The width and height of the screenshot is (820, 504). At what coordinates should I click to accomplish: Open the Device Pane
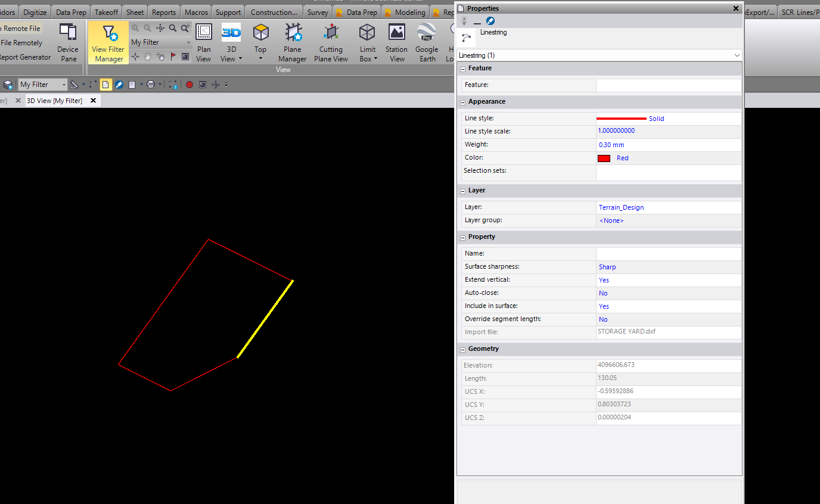click(68, 43)
